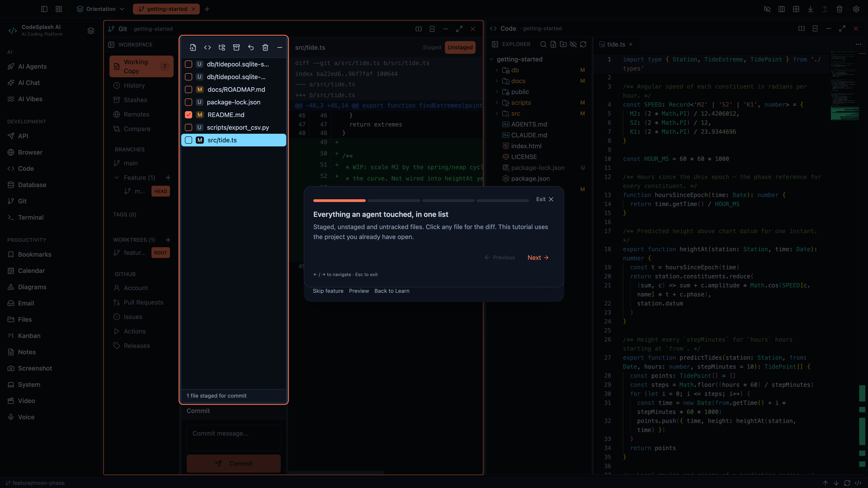Click Skip feature in tutorial dialog
Viewport: 868px width, 488px height.
328,291
